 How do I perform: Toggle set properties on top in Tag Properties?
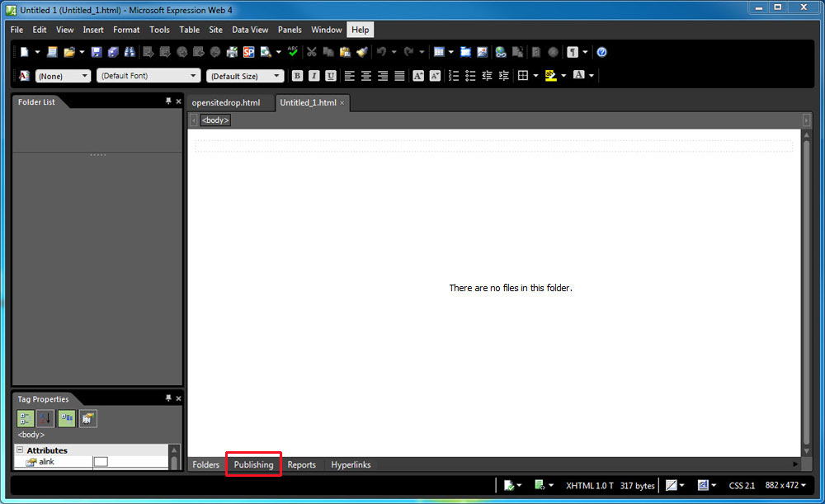(67, 419)
